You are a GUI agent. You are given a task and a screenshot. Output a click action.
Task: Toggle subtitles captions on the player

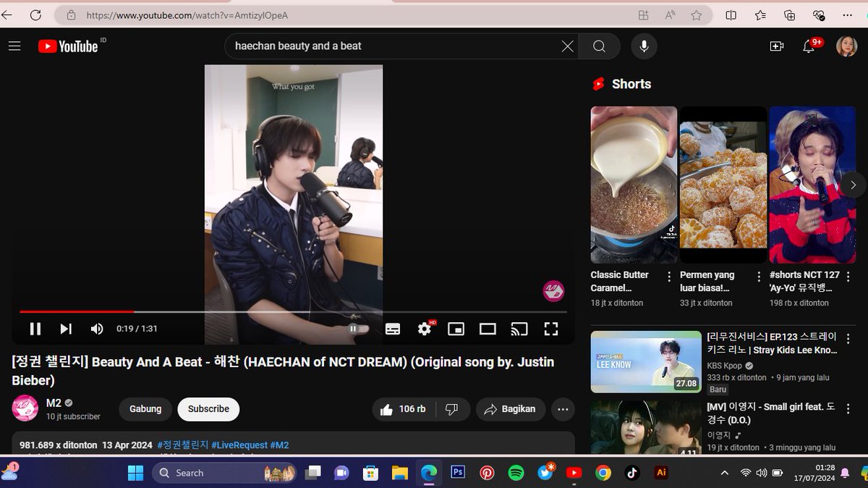(x=393, y=329)
